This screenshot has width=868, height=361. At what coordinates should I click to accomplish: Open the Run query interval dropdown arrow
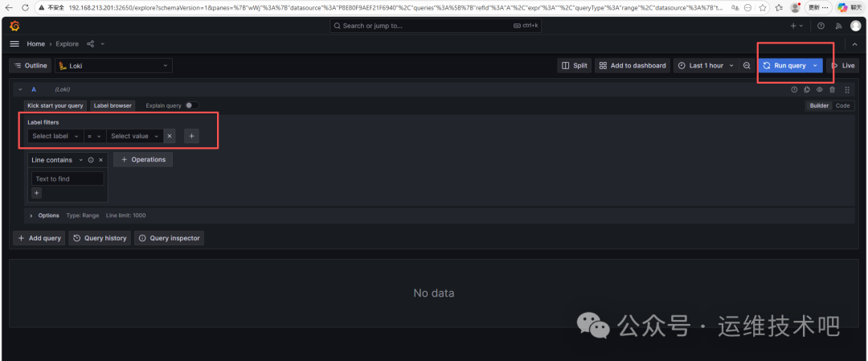[816, 65]
